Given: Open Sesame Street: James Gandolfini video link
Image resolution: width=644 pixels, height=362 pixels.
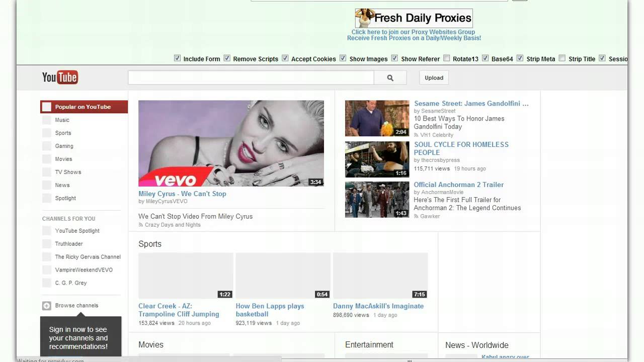Looking at the screenshot, I should [471, 104].
